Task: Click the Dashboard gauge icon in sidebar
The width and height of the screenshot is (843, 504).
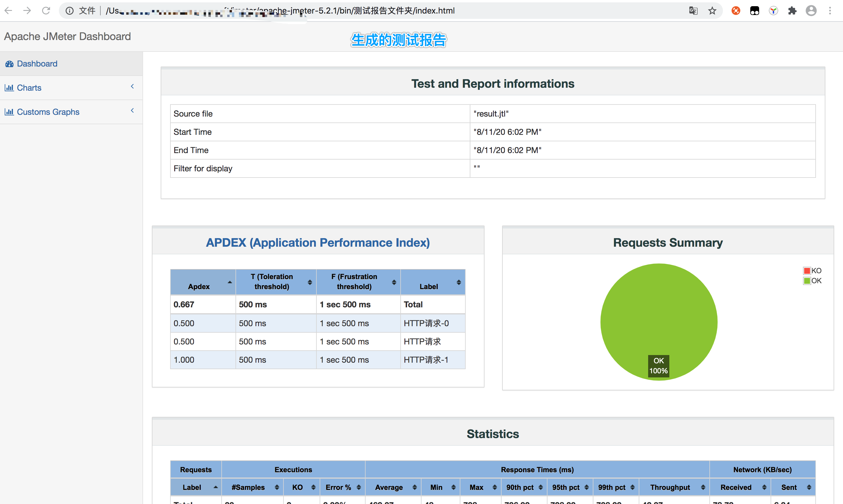Action: [9, 64]
